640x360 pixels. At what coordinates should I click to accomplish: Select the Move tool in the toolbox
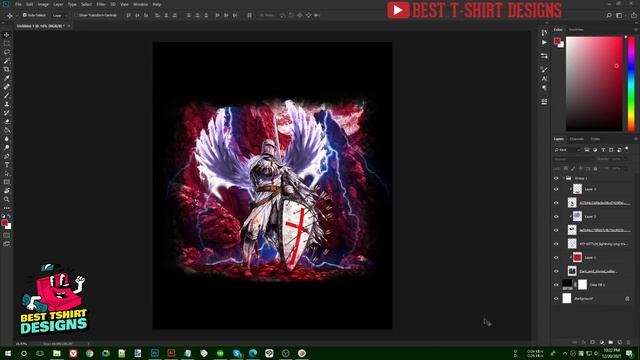coord(7,35)
